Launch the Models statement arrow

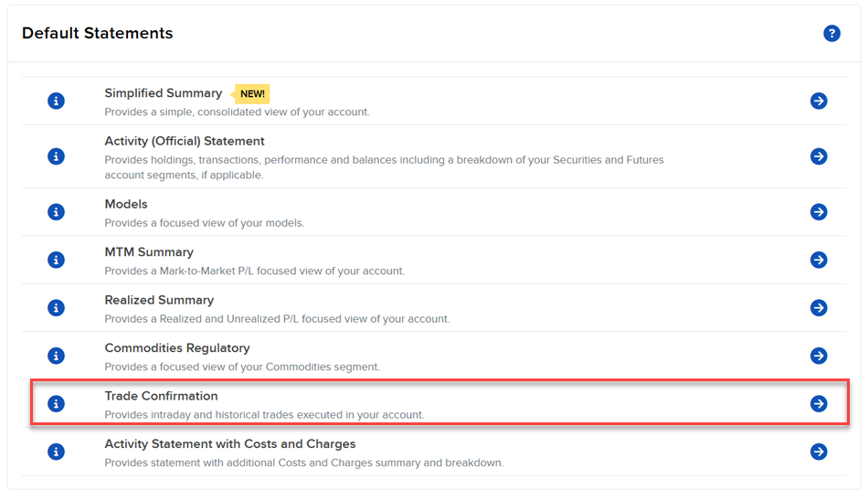(x=819, y=212)
